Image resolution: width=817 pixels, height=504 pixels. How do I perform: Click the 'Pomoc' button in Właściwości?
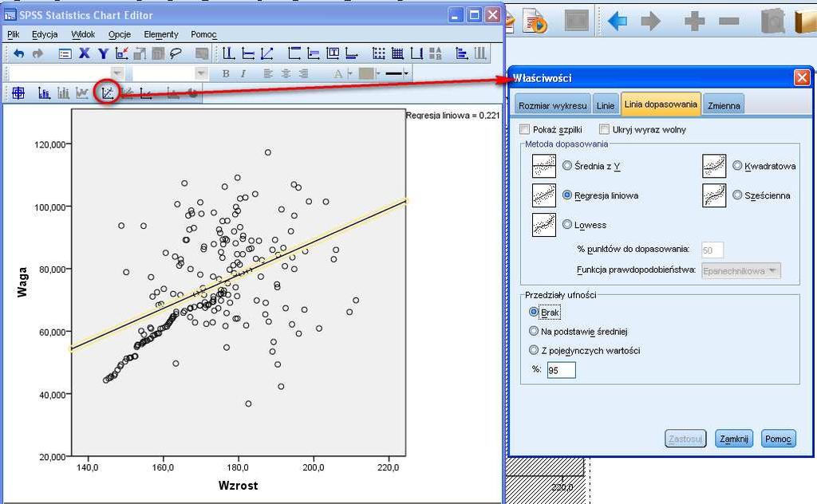click(778, 439)
